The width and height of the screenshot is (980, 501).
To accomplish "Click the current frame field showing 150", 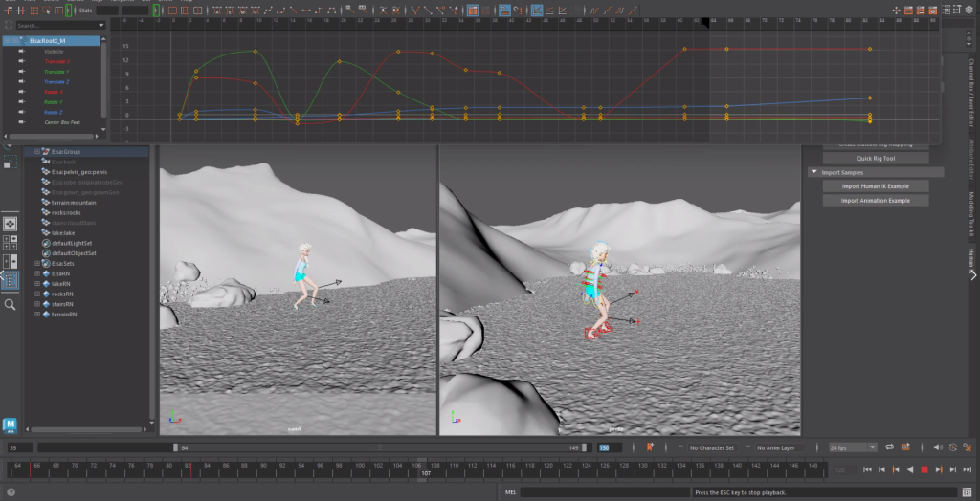I will click(x=610, y=447).
